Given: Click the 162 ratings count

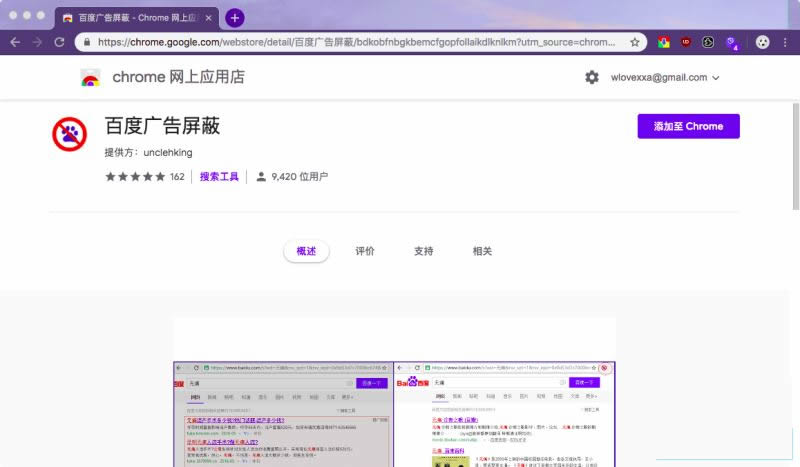Looking at the screenshot, I should 177,177.
